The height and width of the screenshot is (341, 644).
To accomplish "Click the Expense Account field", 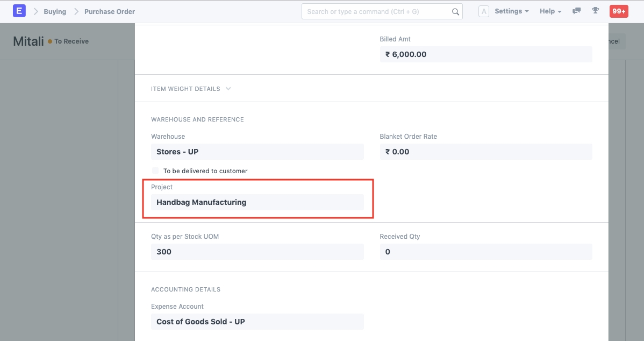I will tap(257, 322).
